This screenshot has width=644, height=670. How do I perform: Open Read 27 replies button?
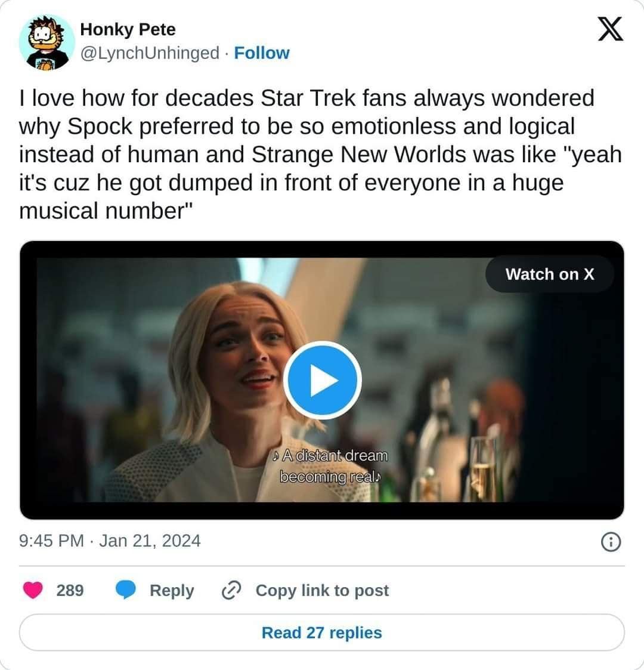click(322, 632)
